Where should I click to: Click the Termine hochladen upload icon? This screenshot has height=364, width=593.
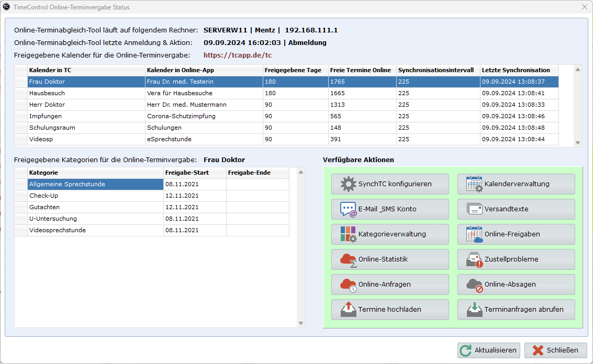348,310
